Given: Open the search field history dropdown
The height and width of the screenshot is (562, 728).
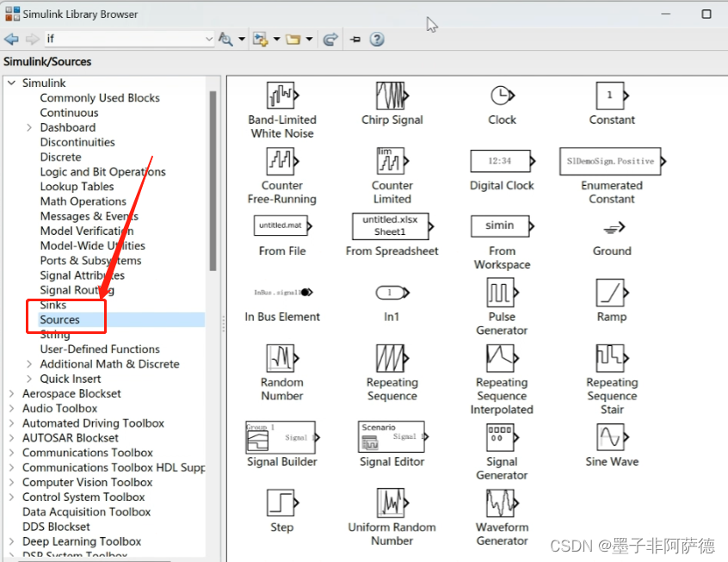Looking at the screenshot, I should click(209, 39).
